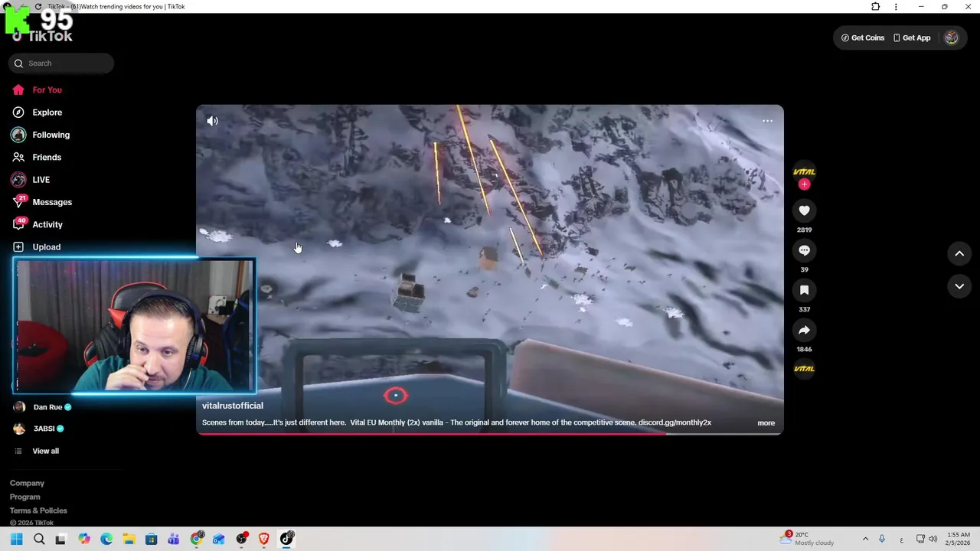Click the TikTok logo
The image size is (980, 551).
(x=42, y=35)
